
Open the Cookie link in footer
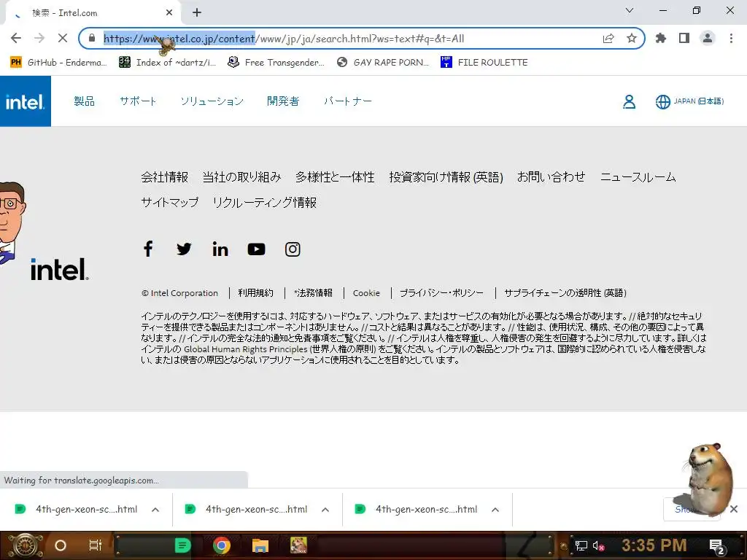pyautogui.click(x=366, y=293)
